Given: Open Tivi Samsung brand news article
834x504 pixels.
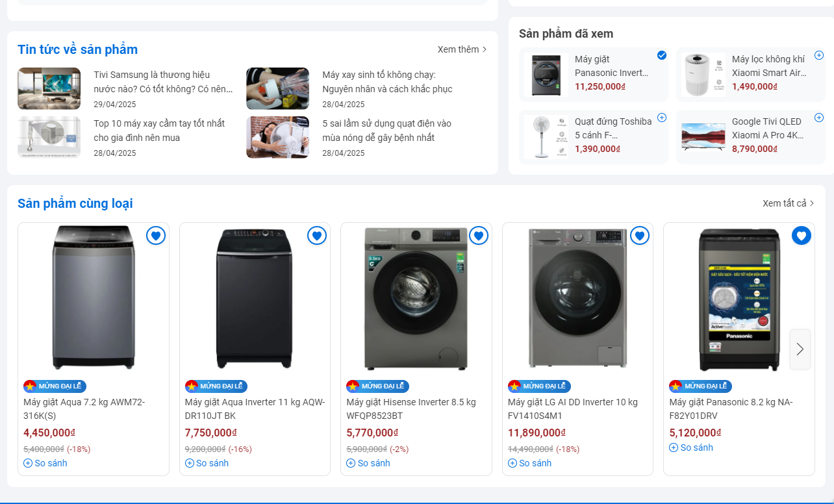Looking at the screenshot, I should (162, 81).
